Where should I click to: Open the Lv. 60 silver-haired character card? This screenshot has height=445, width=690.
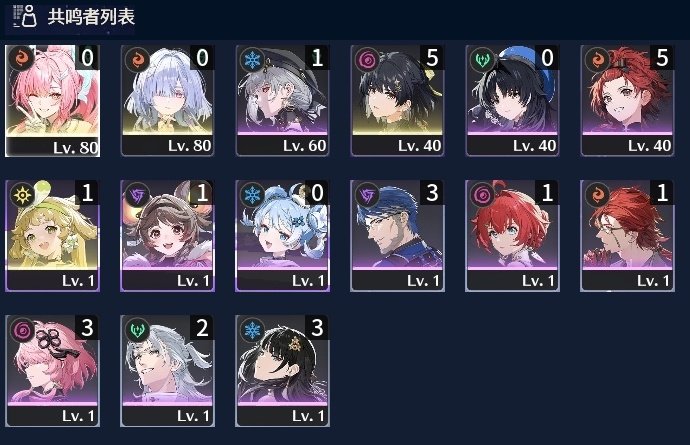coord(282,101)
